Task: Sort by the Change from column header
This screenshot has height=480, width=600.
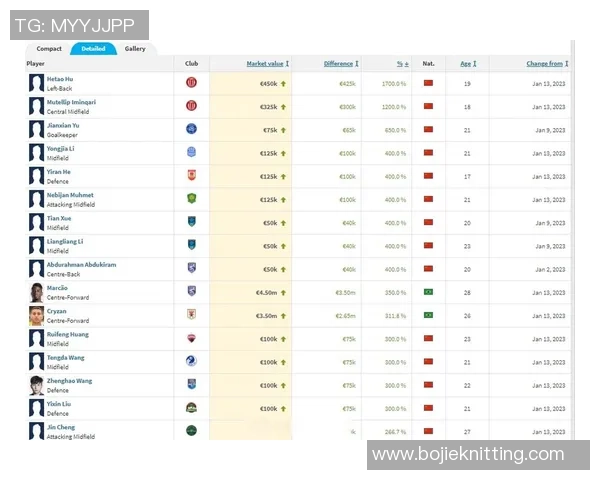Action: pos(544,63)
